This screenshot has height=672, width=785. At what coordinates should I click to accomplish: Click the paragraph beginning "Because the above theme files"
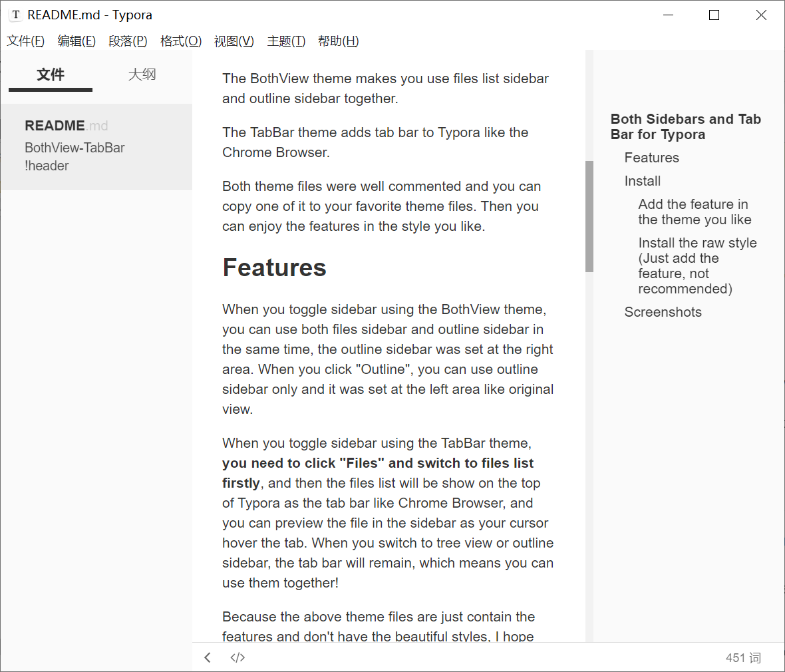point(379,627)
